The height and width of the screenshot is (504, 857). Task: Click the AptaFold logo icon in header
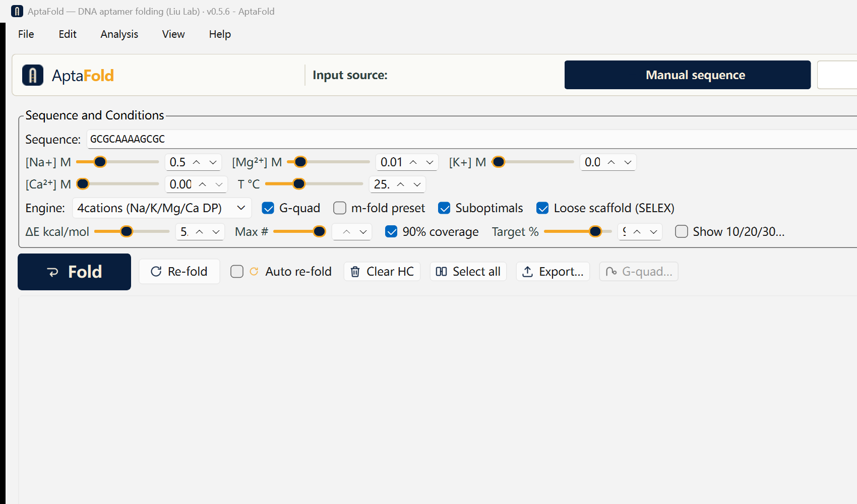point(33,75)
